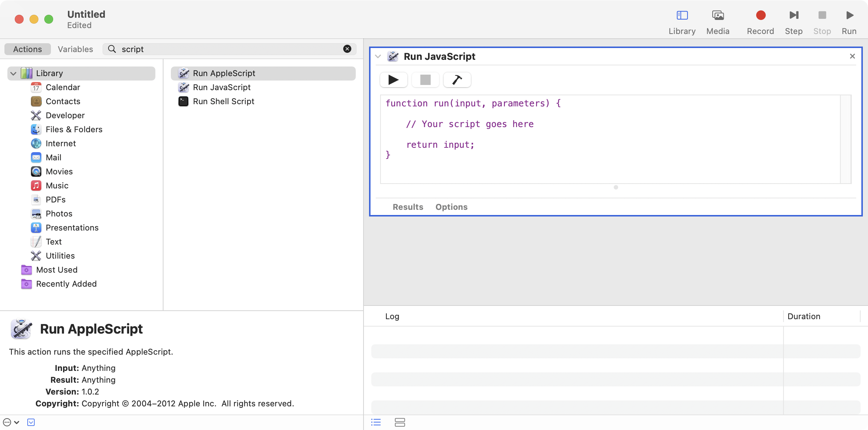Show the variables list view
868x430 pixels.
[x=400, y=422]
